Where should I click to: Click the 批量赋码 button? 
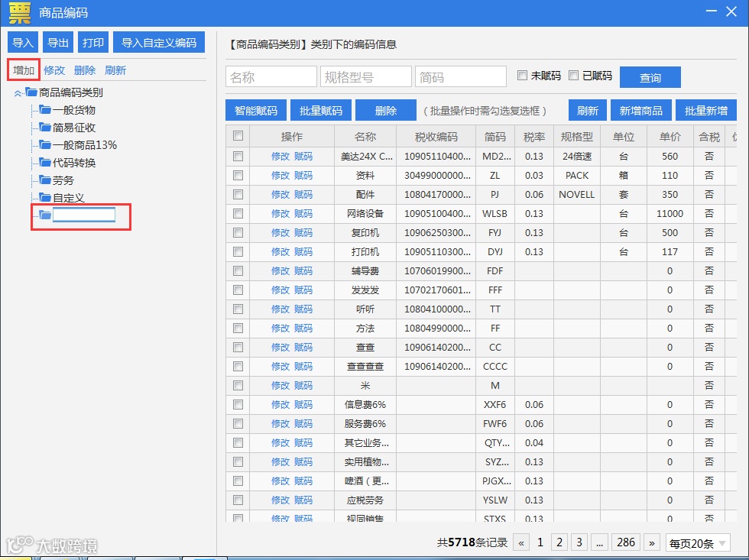(x=320, y=111)
